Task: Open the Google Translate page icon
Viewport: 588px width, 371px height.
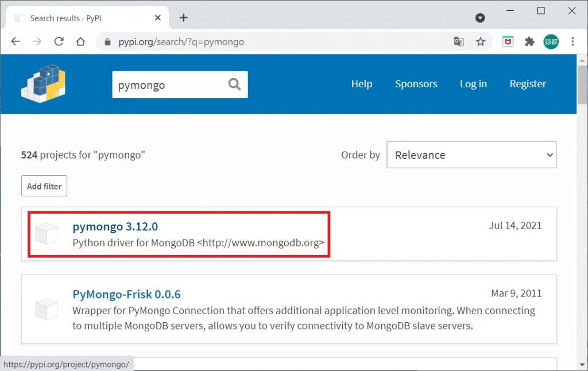Action: [x=458, y=41]
